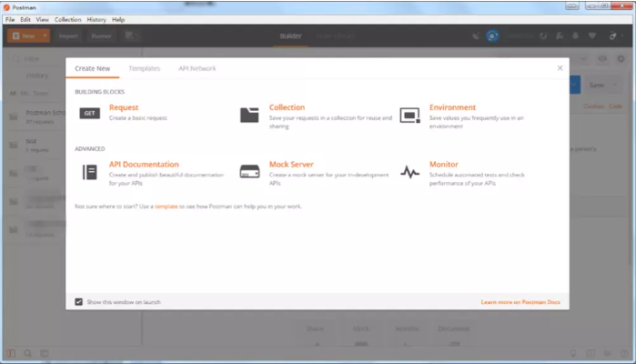Open the console icon in bottom bar
Image resolution: width=636 pixels, height=364 pixels.
click(x=45, y=353)
